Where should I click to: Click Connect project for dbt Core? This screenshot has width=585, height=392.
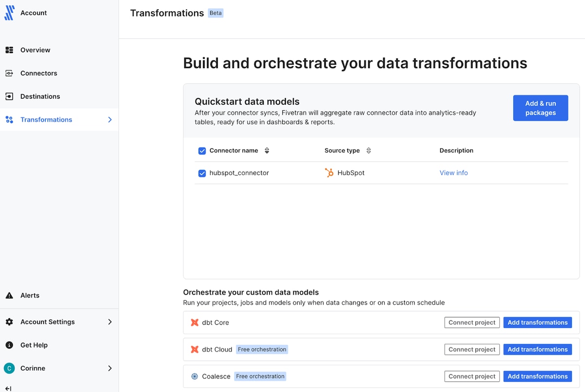[472, 322]
